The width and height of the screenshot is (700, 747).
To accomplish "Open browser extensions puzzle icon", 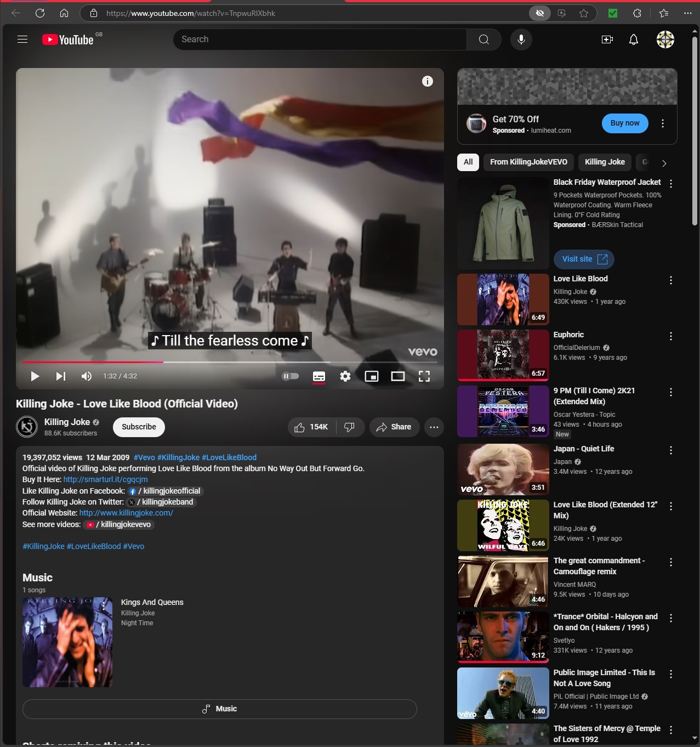I will tap(637, 13).
